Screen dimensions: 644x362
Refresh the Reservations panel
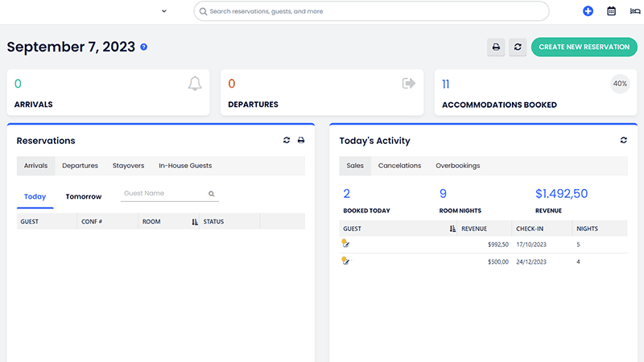point(287,140)
